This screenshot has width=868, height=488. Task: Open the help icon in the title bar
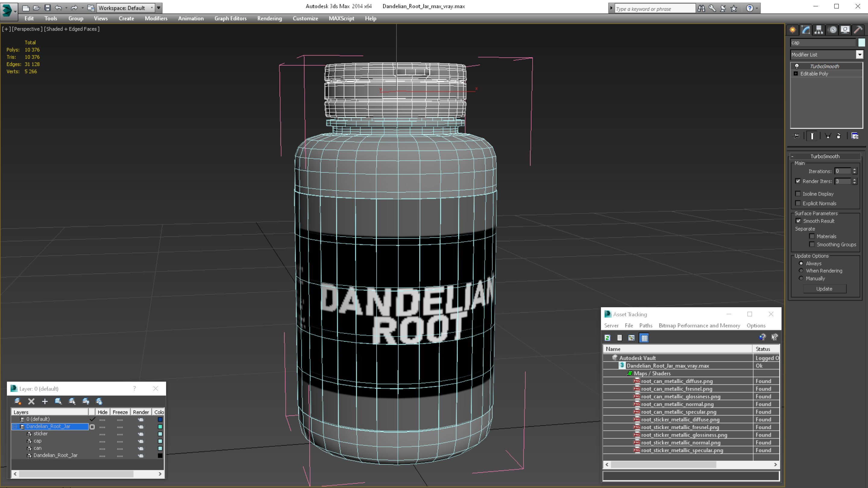pyautogui.click(x=749, y=8)
